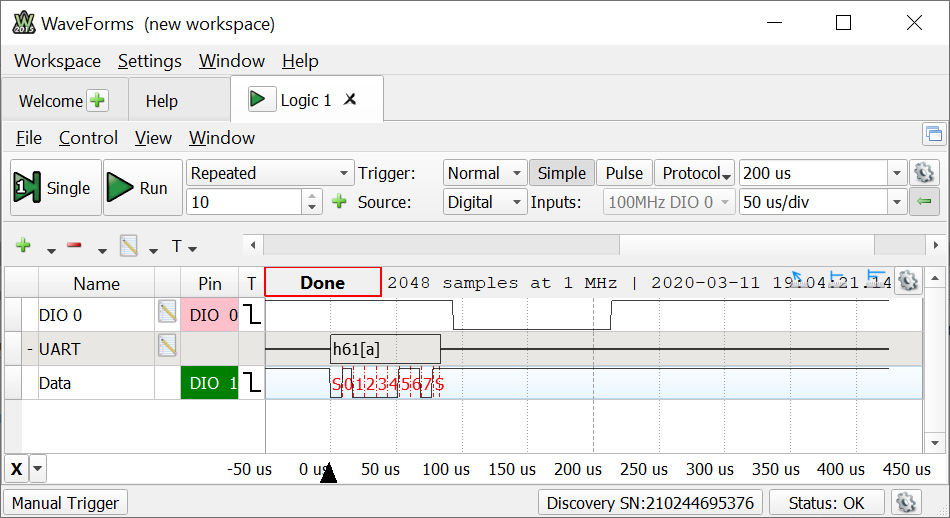The height and width of the screenshot is (518, 950).
Task: Open the top Window menu
Action: click(232, 61)
